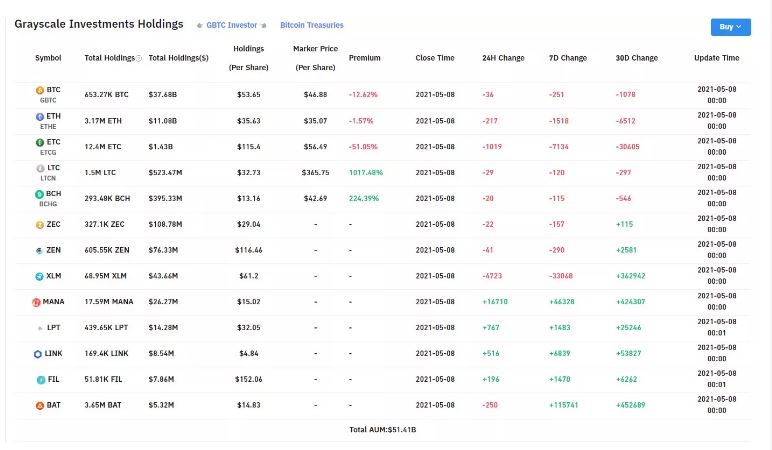Image resolution: width=772 pixels, height=450 pixels.
Task: Click the -1518 ETH 7D change
Action: (x=559, y=121)
